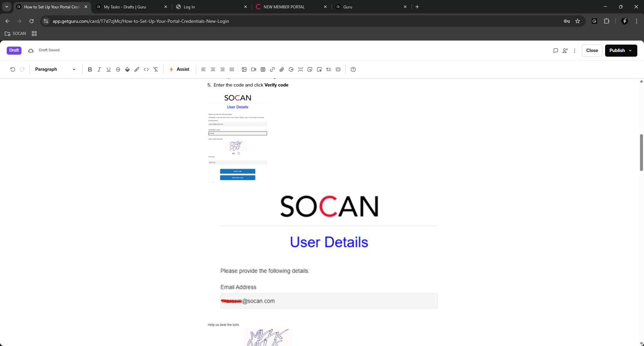Undo the last edit
Viewport: 644px width, 346px height.
coord(12,69)
